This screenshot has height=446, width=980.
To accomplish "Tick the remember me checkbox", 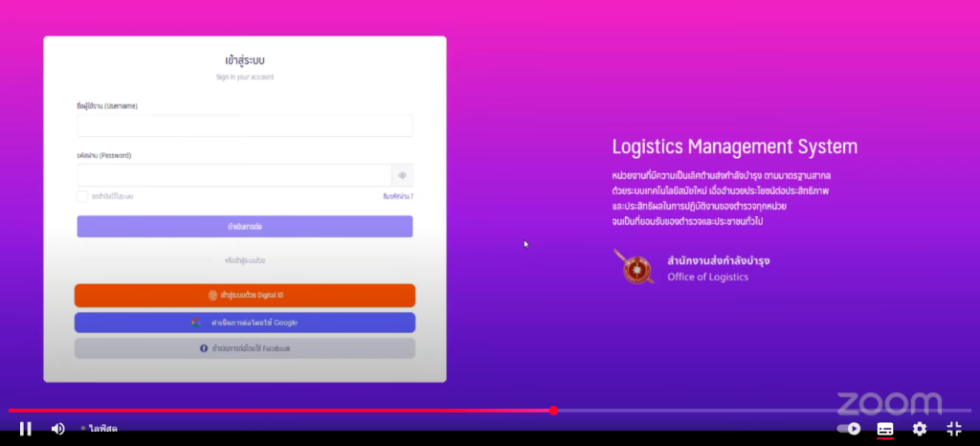I will tap(83, 196).
